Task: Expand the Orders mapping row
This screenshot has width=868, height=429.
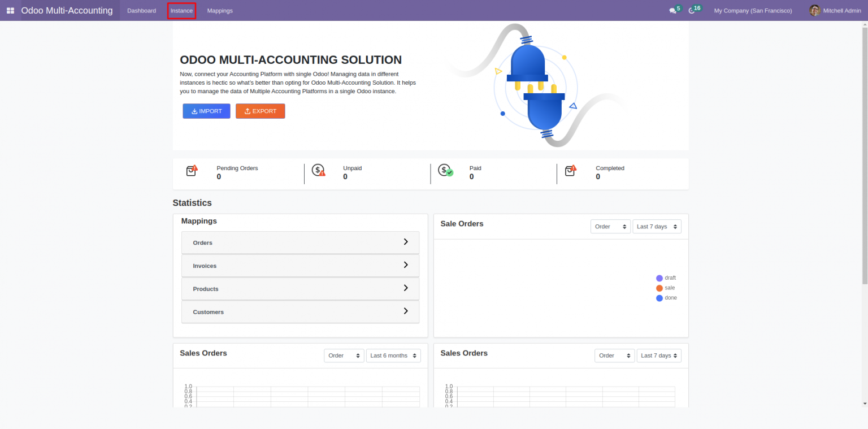Action: click(300, 242)
